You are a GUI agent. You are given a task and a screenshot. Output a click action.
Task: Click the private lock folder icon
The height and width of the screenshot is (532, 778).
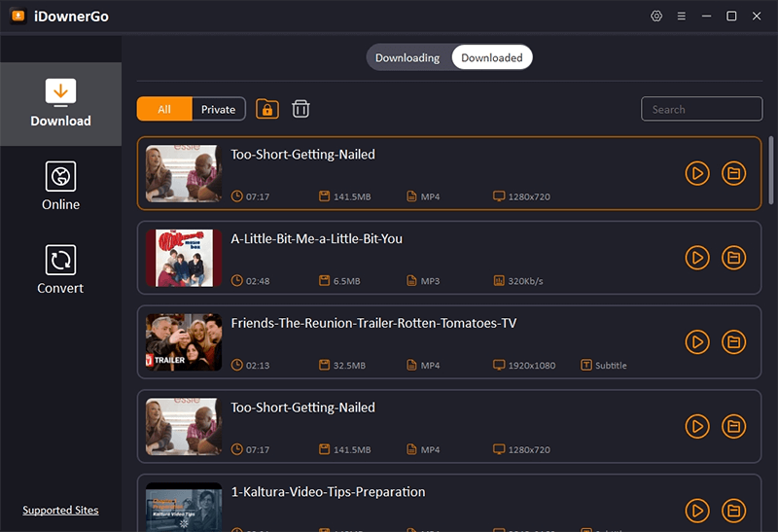(x=266, y=109)
